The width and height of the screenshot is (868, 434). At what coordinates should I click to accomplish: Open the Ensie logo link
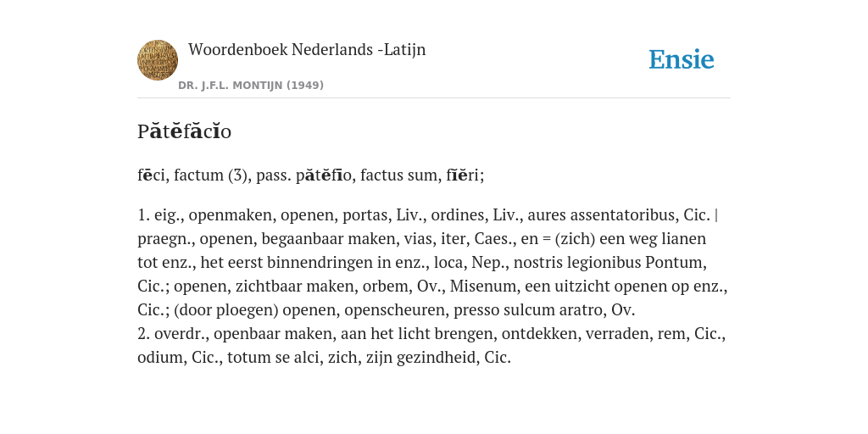click(x=682, y=59)
